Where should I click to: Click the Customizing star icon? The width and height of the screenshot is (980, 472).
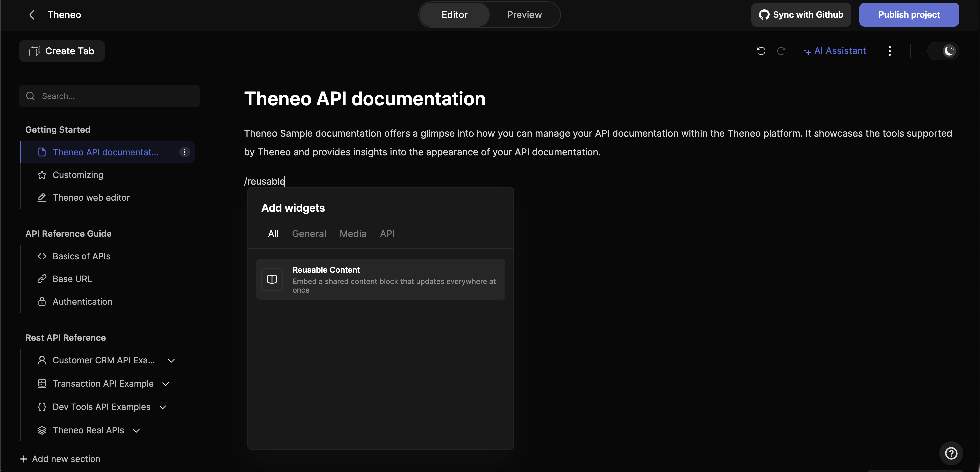point(42,175)
